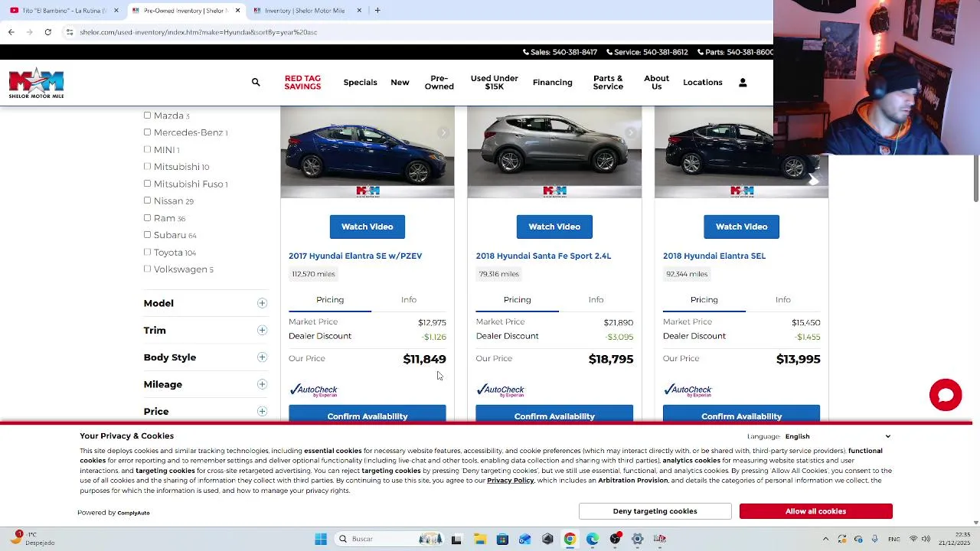980x551 pixels.
Task: Open the About Us menu
Action: [x=656, y=83]
